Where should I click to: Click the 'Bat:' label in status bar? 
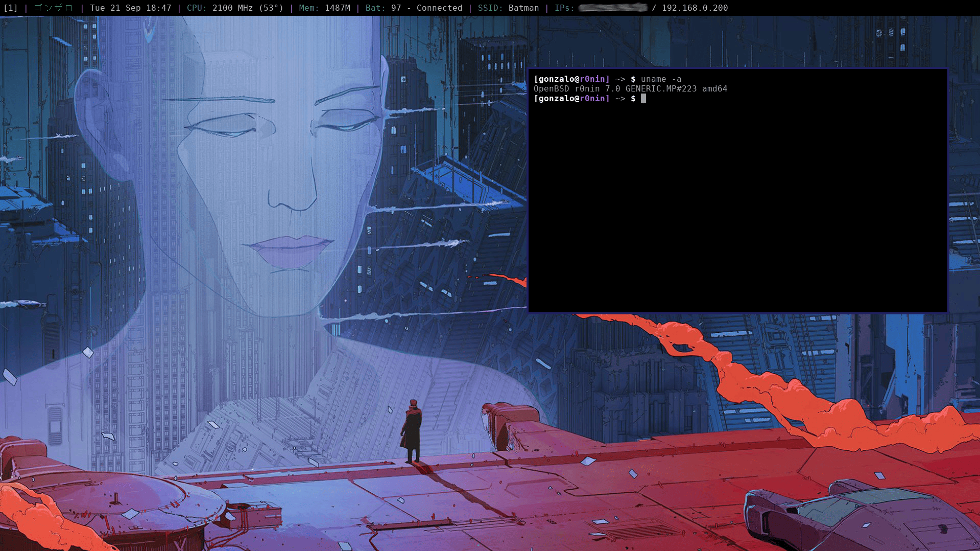375,8
